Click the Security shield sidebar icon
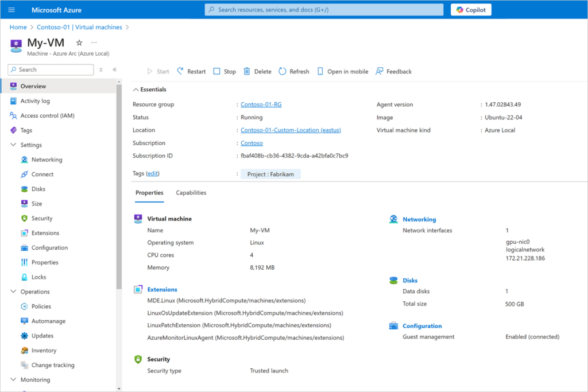Viewport: 588px width, 392px height. 24,218
